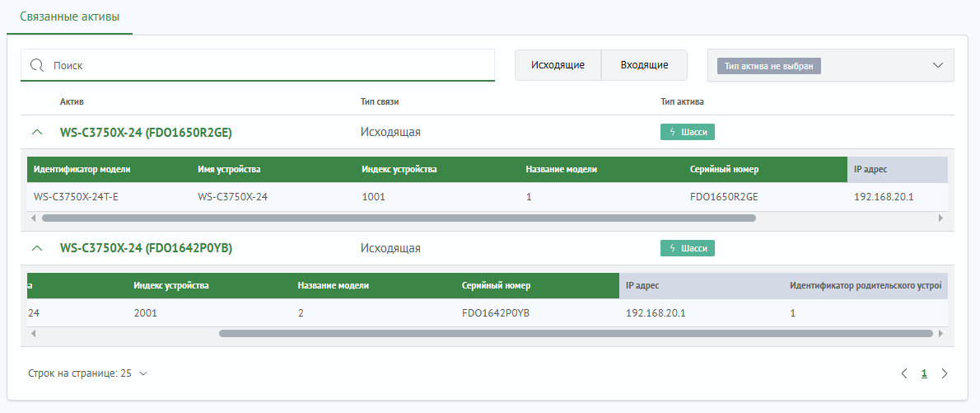This screenshot has width=980, height=413.
Task: Click the Идентификатор родительского устройства header
Action: [866, 286]
